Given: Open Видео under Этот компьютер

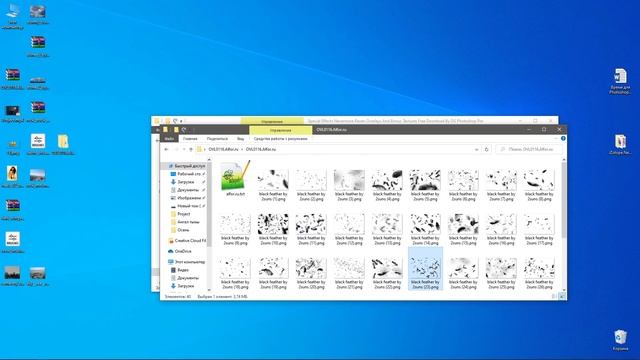Looking at the screenshot, I should tap(180, 270).
